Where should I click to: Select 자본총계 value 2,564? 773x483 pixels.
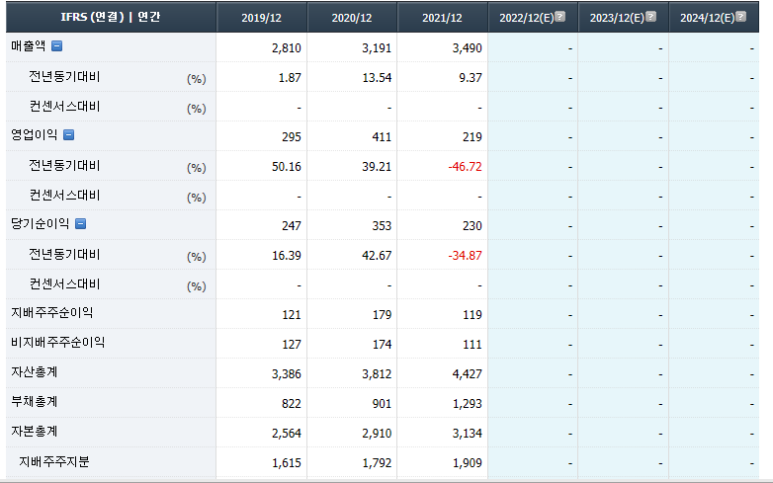click(x=286, y=433)
